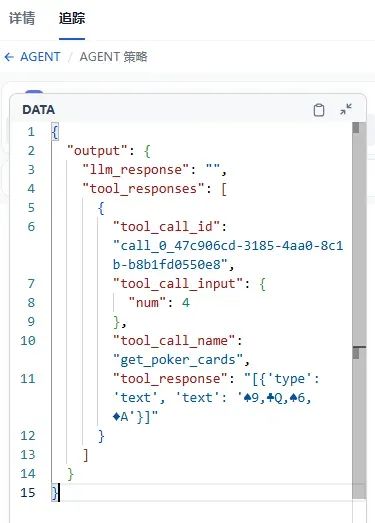Click the scrollbar top arrow marker
This screenshot has width=375, height=523.
[x=356, y=128]
